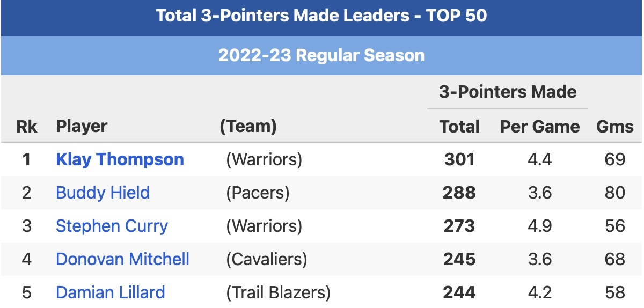
Task: Click Klay Thompson's total of 301
Action: pos(459,159)
